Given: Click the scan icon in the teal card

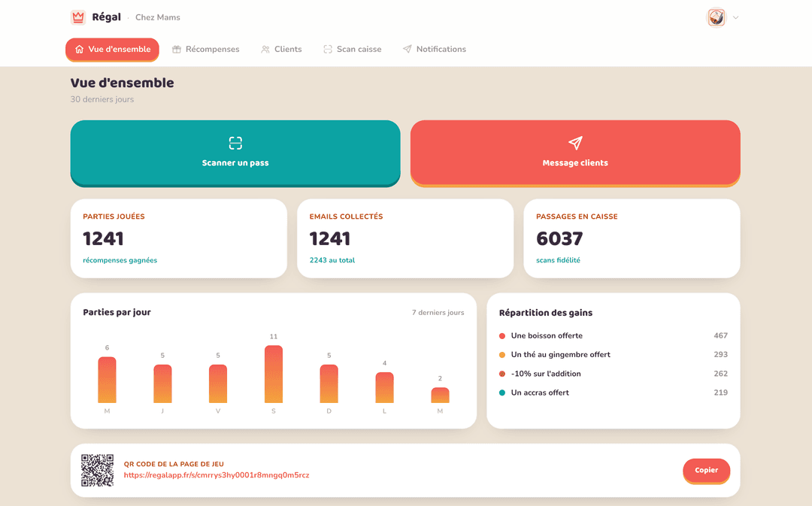Looking at the screenshot, I should [x=235, y=143].
